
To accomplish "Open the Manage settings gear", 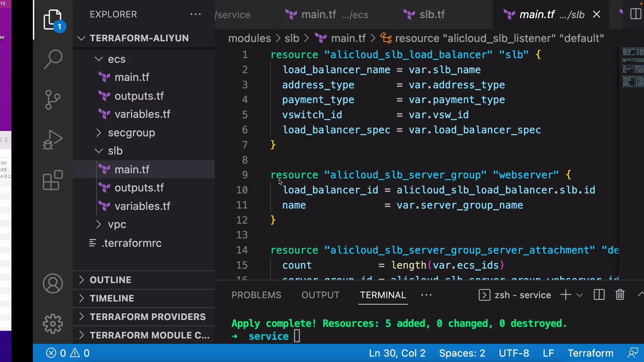I will coord(53,324).
